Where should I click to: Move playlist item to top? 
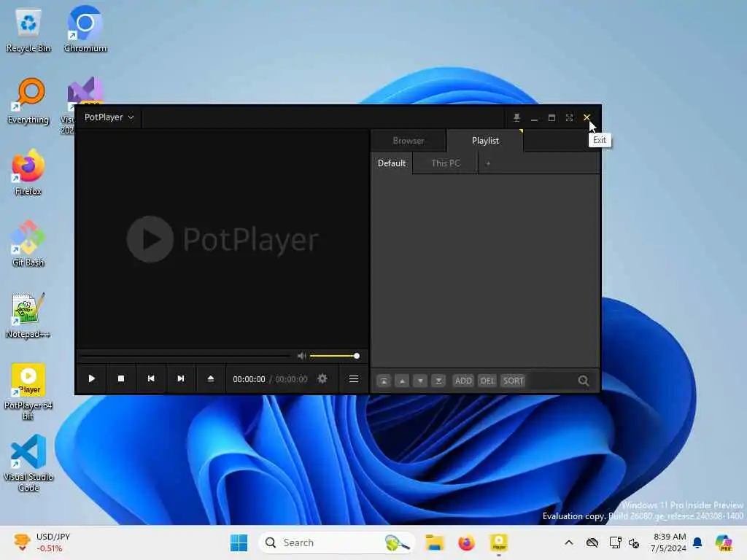384,381
